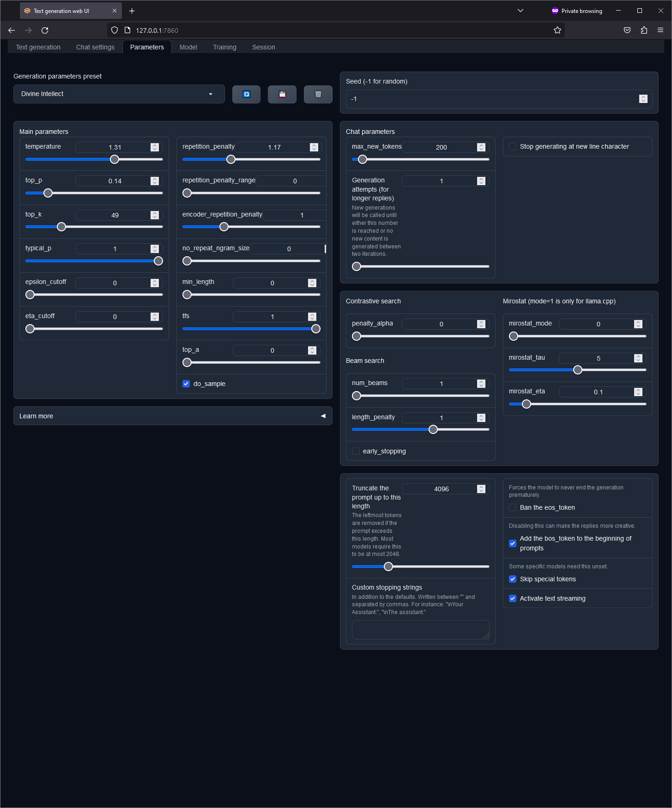Screen dimensions: 672x808
Task: Expand the Learn more section
Action: [173, 416]
